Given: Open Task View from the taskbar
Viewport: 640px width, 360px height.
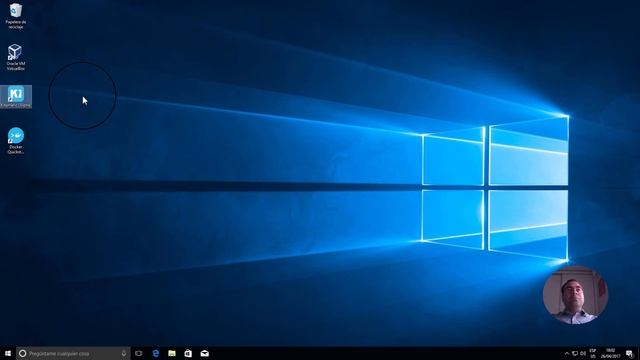Looking at the screenshot, I should [139, 353].
